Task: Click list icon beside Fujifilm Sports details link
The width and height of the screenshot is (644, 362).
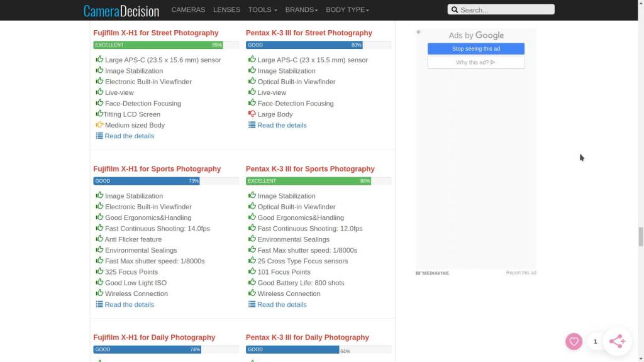Action: click(x=99, y=304)
